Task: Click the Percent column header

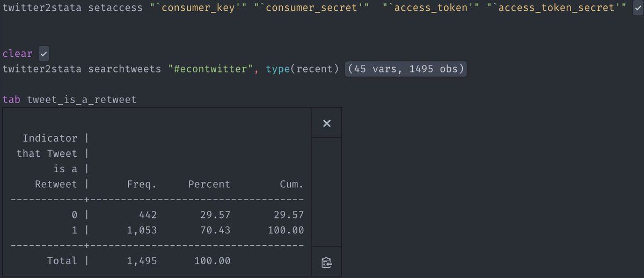Action: (x=209, y=184)
